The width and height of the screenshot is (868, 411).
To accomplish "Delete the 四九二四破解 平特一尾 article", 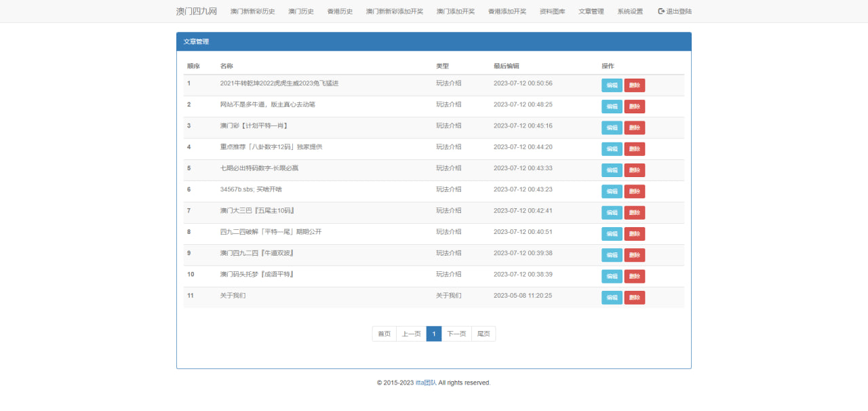I will 635,234.
